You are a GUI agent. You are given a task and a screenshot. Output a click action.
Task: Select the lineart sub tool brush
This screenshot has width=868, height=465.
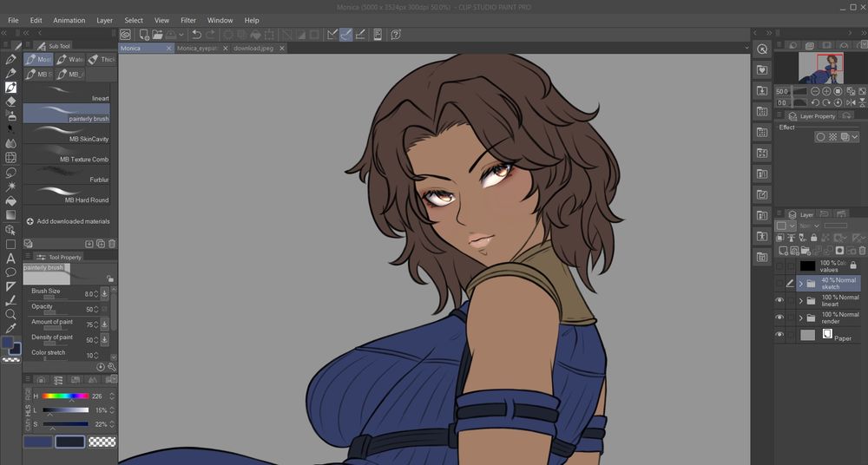[67, 93]
